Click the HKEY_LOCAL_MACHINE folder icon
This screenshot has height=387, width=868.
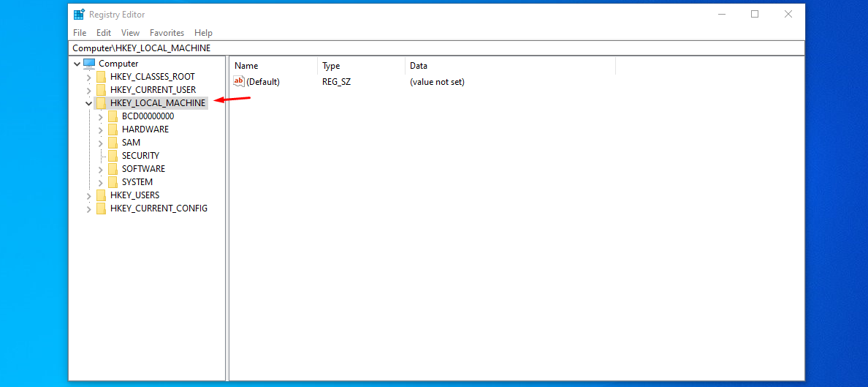pos(102,103)
